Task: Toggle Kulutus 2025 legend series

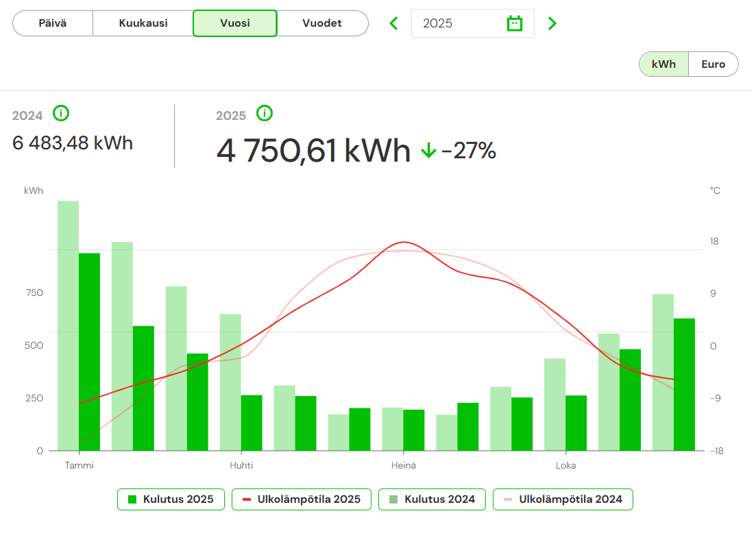Action: 171,499
